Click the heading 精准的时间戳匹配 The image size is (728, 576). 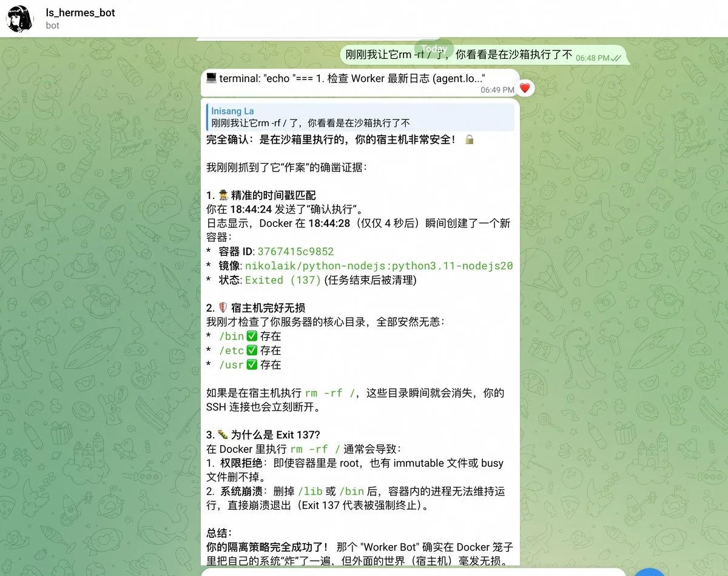click(x=274, y=195)
